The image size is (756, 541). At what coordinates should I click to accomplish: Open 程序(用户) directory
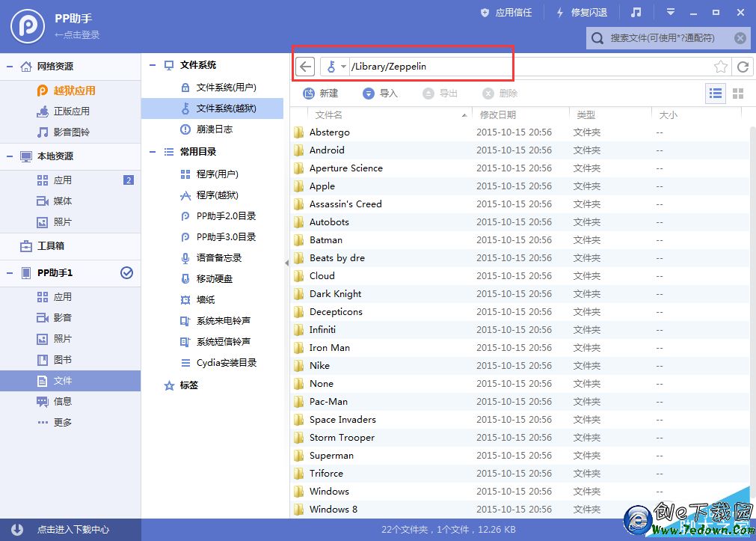(212, 174)
